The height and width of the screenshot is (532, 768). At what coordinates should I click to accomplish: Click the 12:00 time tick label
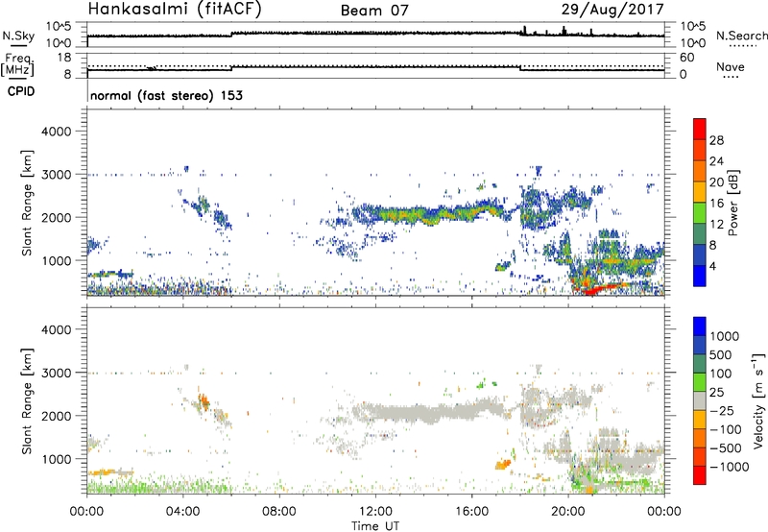[375, 512]
